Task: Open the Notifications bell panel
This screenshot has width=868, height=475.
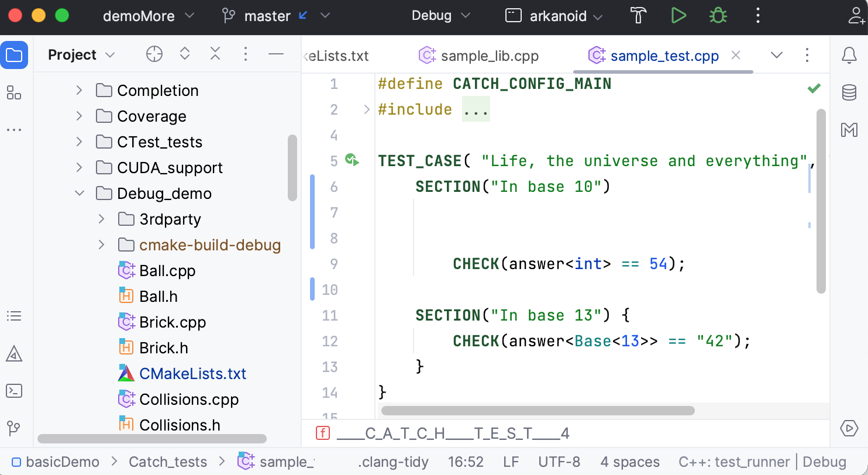Action: (x=849, y=56)
